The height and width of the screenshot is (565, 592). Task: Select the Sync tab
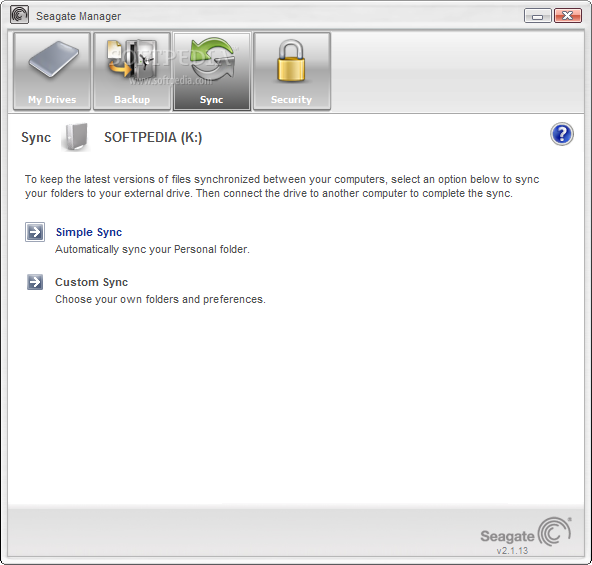coord(212,71)
